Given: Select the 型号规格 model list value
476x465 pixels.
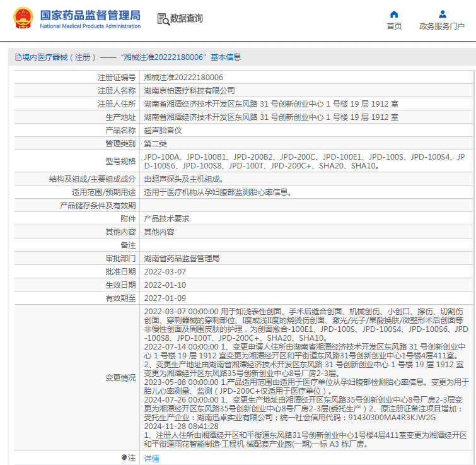Looking at the screenshot, I should tap(305, 162).
